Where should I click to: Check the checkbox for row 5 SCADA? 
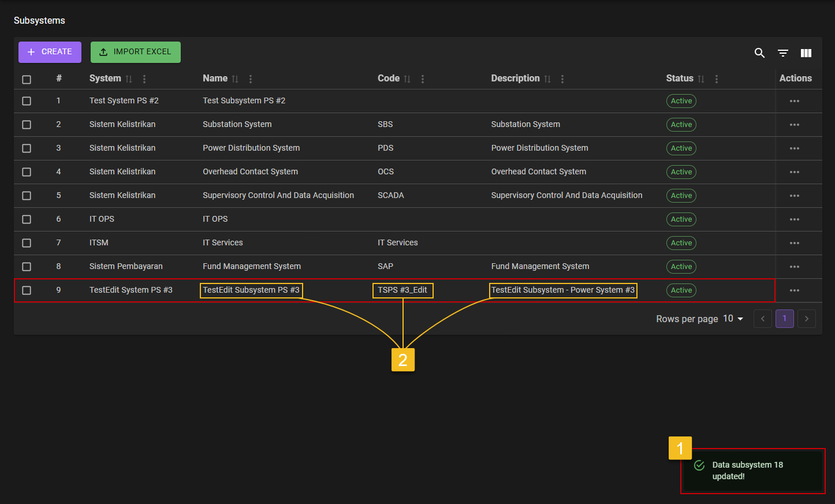(27, 195)
